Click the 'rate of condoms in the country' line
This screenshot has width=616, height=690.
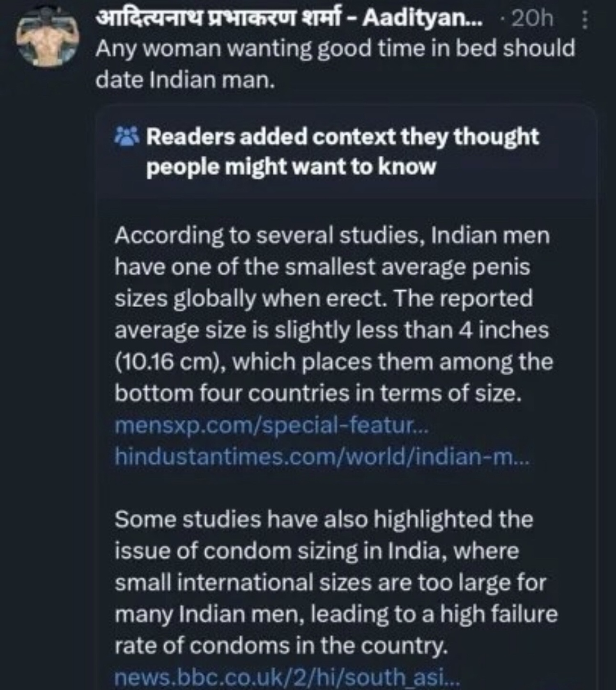(x=280, y=645)
